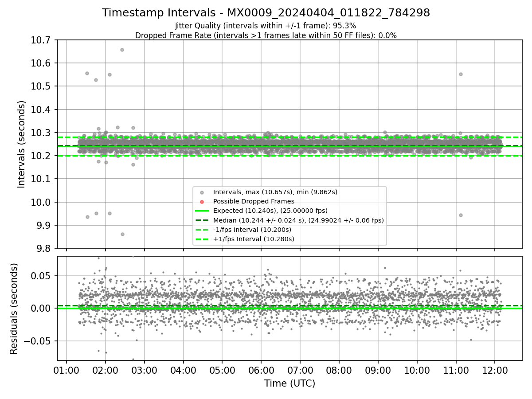This screenshot has width=532, height=399.
Task: Click the '10.5' tick label on the intervals axis
Action: pos(41,86)
